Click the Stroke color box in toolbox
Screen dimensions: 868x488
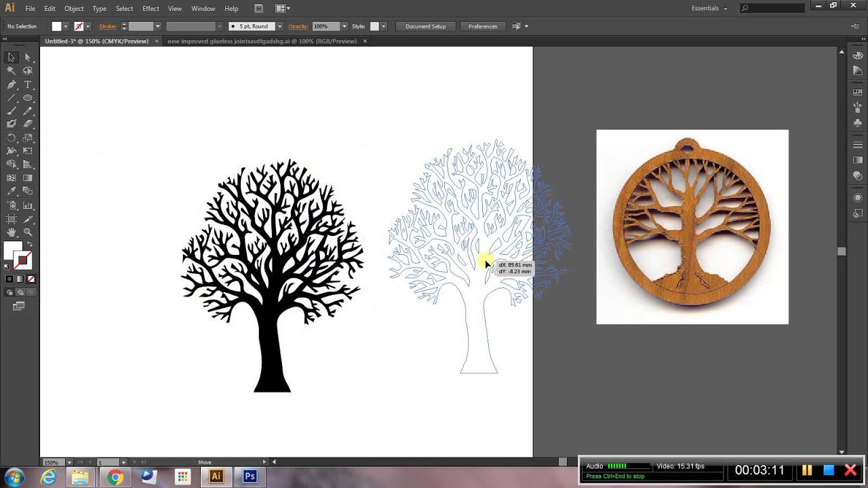coord(24,261)
